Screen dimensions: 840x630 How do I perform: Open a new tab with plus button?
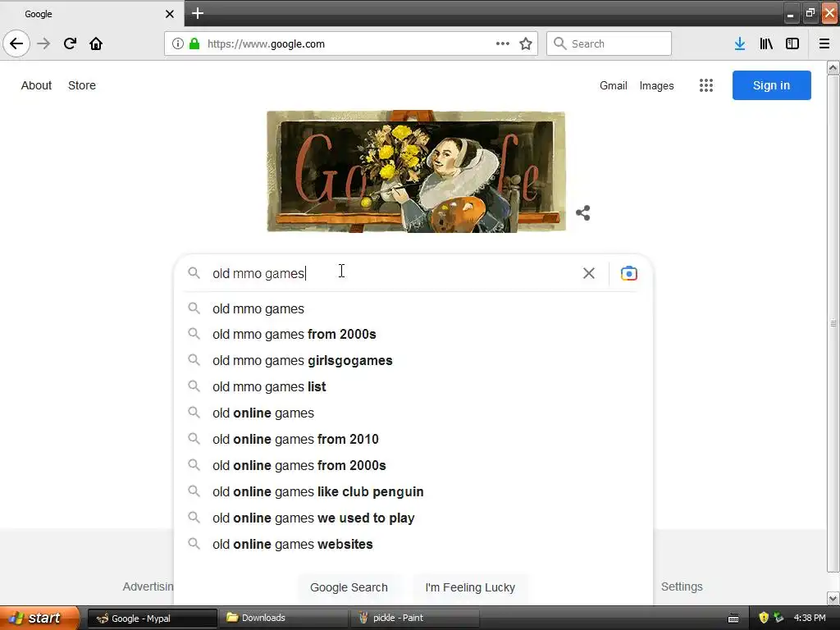(x=197, y=13)
